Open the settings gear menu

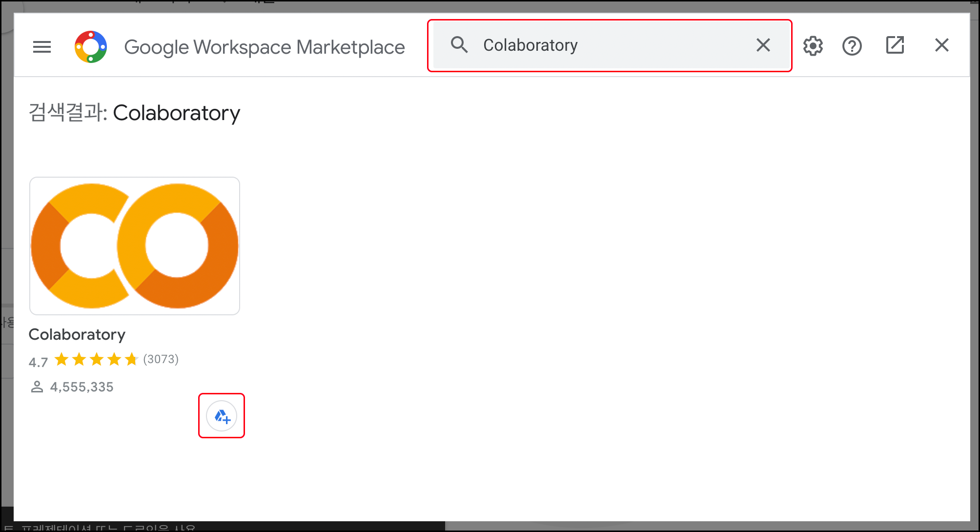pyautogui.click(x=813, y=46)
